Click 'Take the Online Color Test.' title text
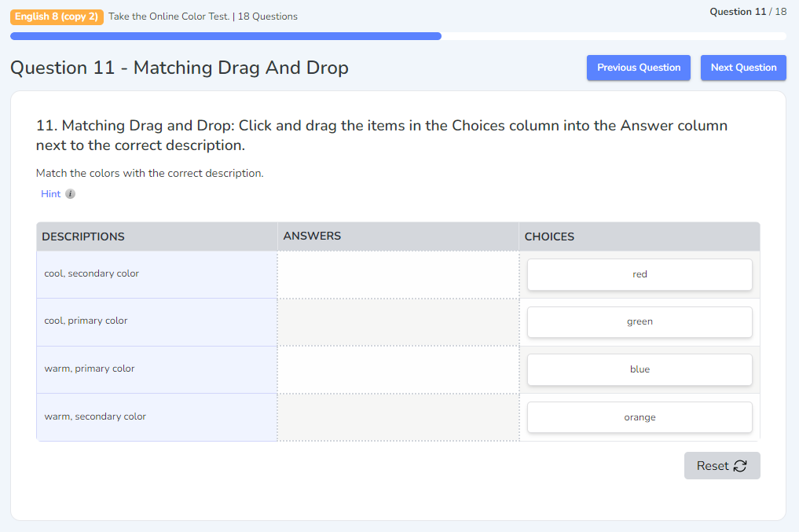This screenshot has width=799, height=532. (x=169, y=17)
